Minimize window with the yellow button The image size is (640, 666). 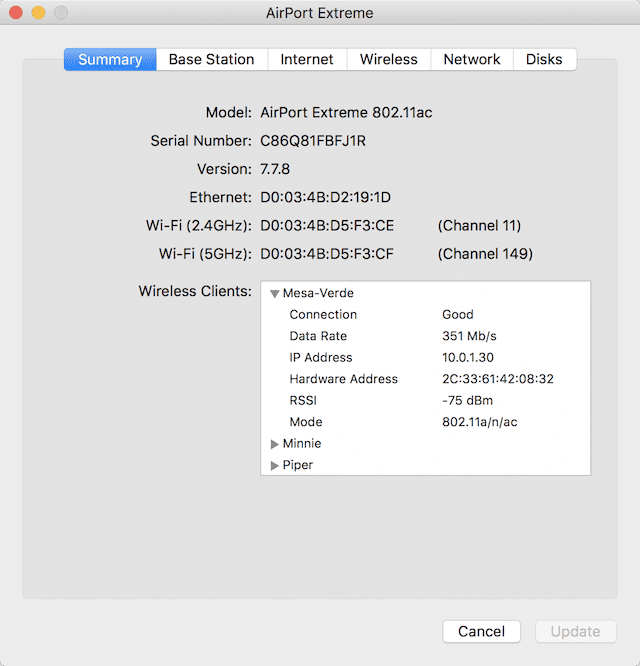[x=39, y=13]
